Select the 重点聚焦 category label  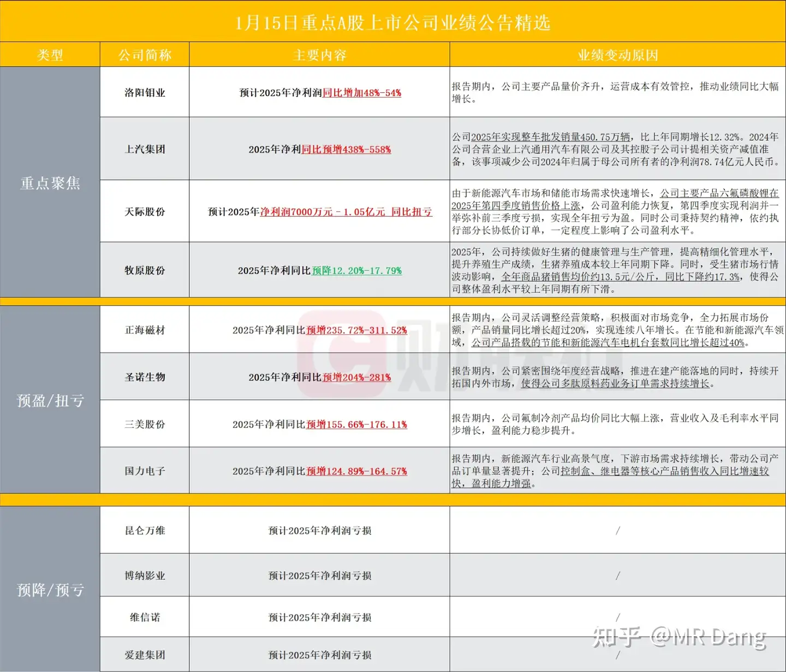tap(50, 184)
